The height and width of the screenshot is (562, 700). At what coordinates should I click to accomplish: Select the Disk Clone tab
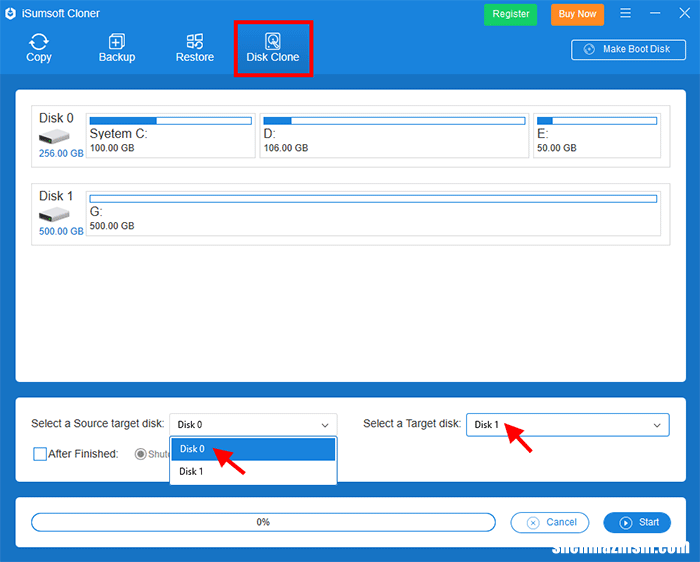[273, 48]
